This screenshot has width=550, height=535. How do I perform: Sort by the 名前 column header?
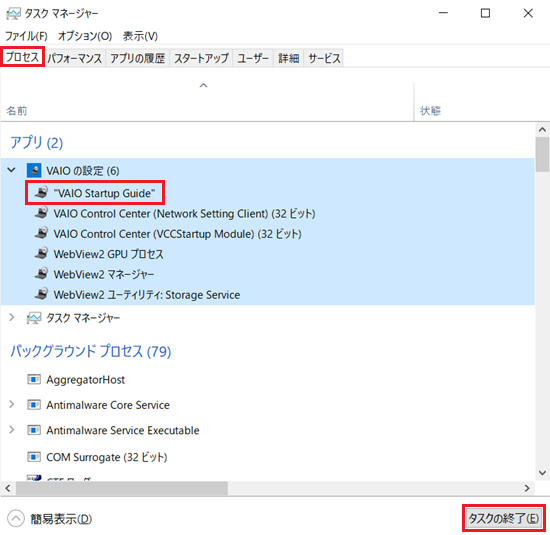coord(207,102)
